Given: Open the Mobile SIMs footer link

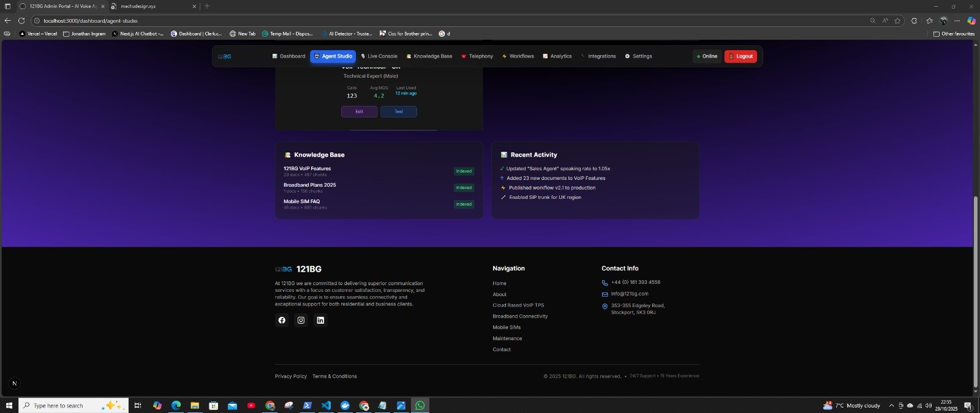Looking at the screenshot, I should (507, 327).
